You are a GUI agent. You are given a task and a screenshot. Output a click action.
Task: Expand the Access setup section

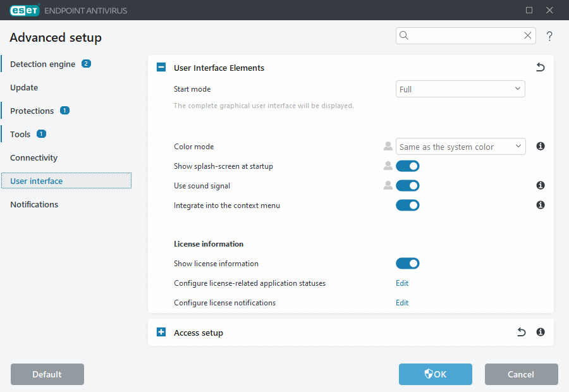click(161, 331)
